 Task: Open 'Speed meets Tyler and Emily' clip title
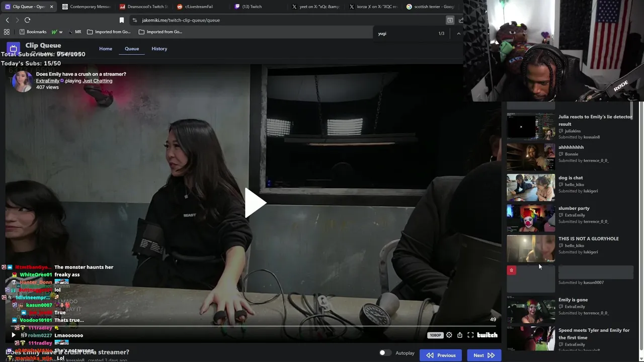point(594,334)
